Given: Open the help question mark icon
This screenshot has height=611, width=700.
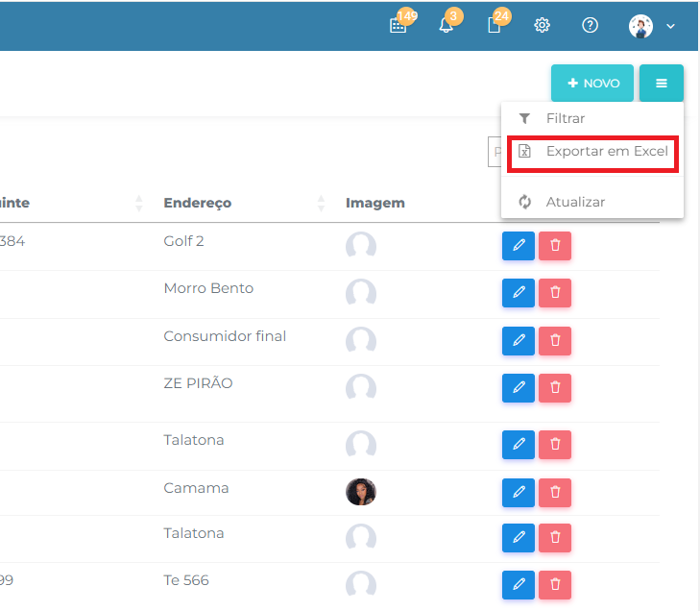Looking at the screenshot, I should pyautogui.click(x=591, y=26).
